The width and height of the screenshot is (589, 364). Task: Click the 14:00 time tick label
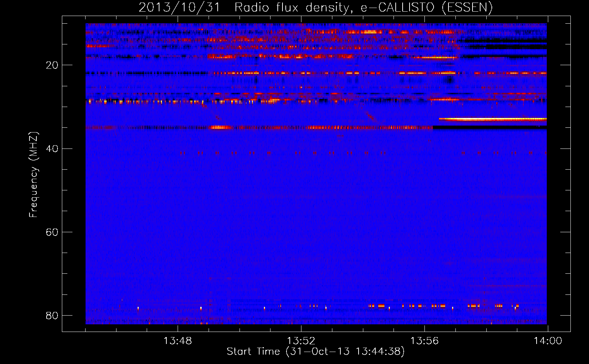coord(548,341)
